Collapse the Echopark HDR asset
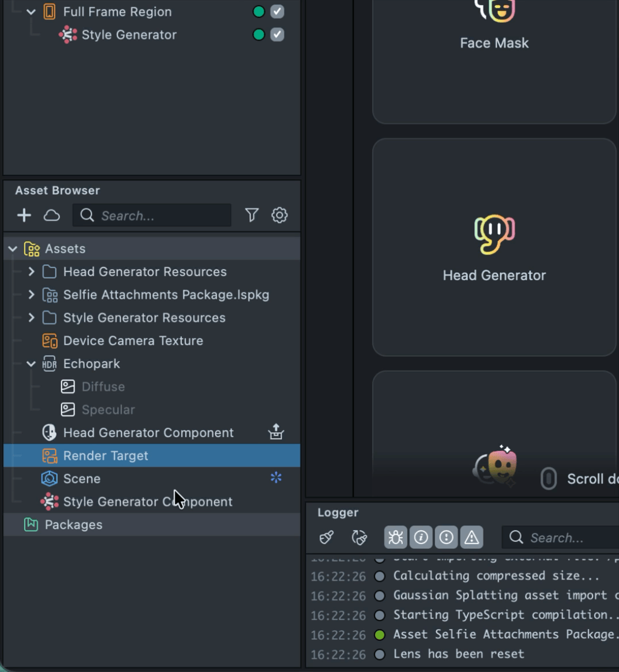The width and height of the screenshot is (619, 672). (x=32, y=364)
